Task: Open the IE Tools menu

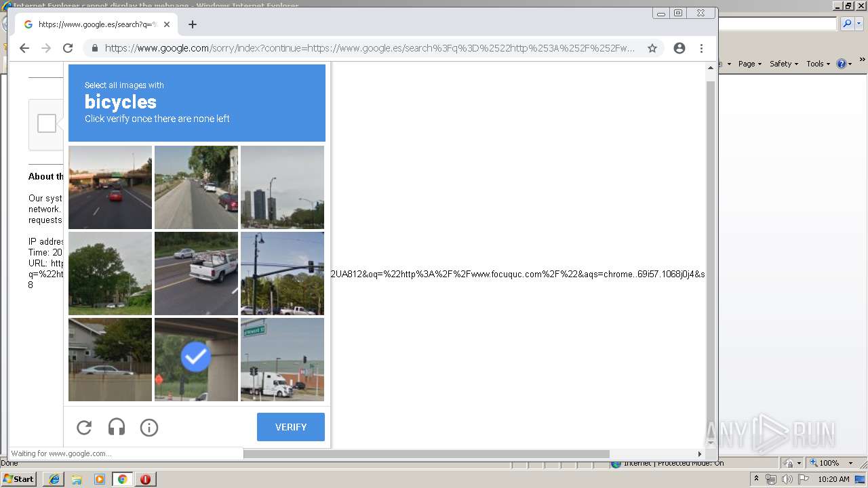Action: (x=818, y=64)
